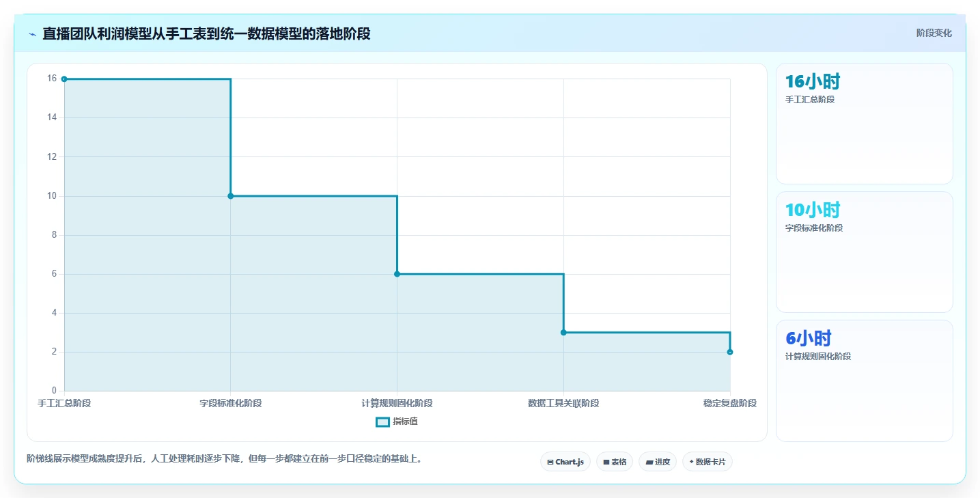
Task: Select the 进度 tag pill
Action: (x=658, y=462)
